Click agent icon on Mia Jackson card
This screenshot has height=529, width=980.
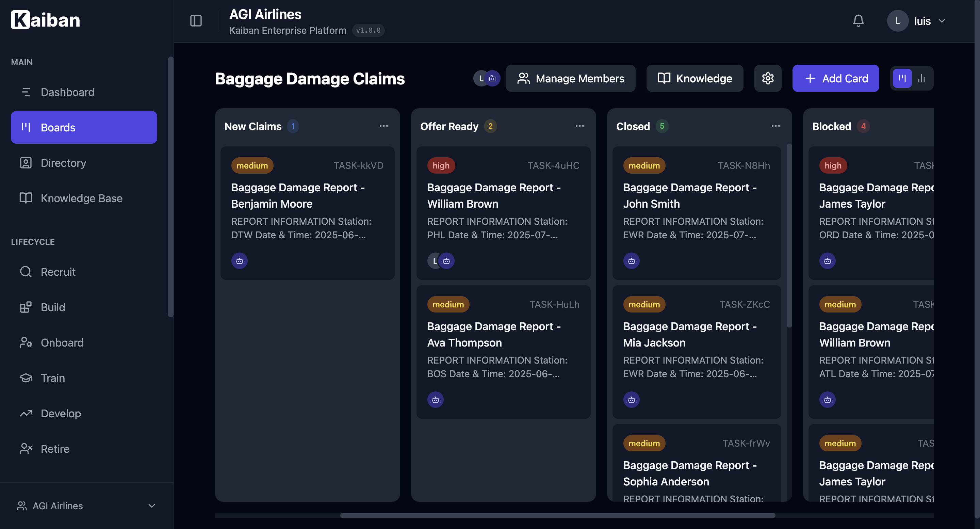coord(631,400)
